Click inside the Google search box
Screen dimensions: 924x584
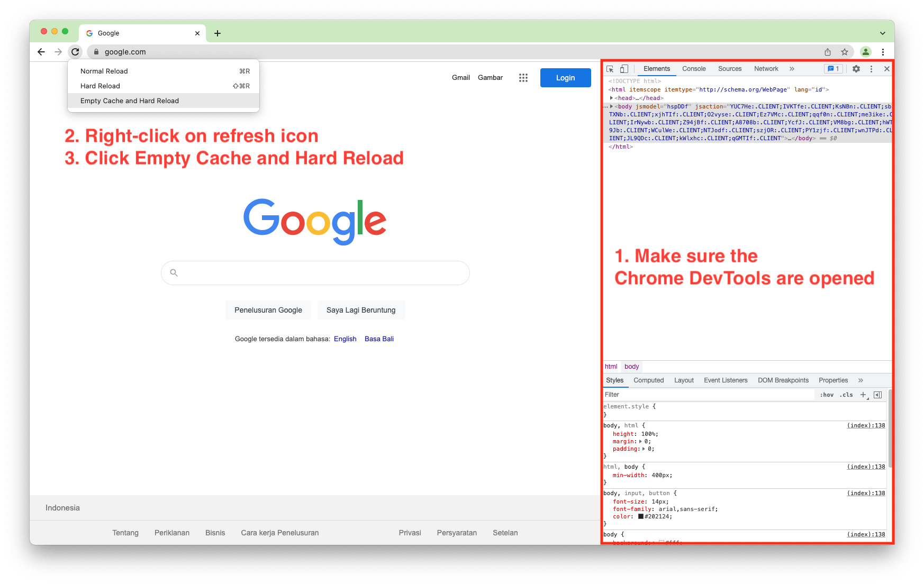pos(315,272)
